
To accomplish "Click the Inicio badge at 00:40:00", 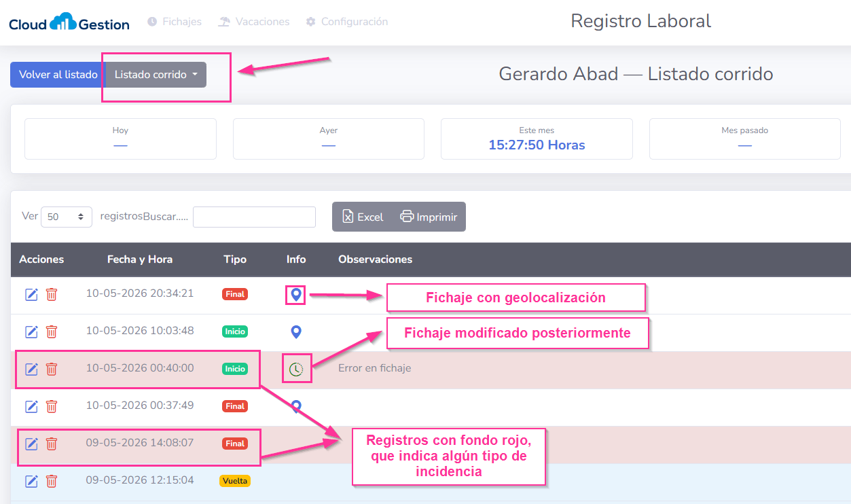I will tap(235, 369).
